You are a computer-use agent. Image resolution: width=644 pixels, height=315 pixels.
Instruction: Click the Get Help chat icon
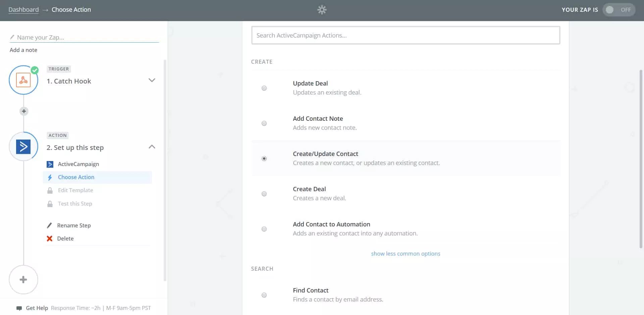[x=19, y=308]
